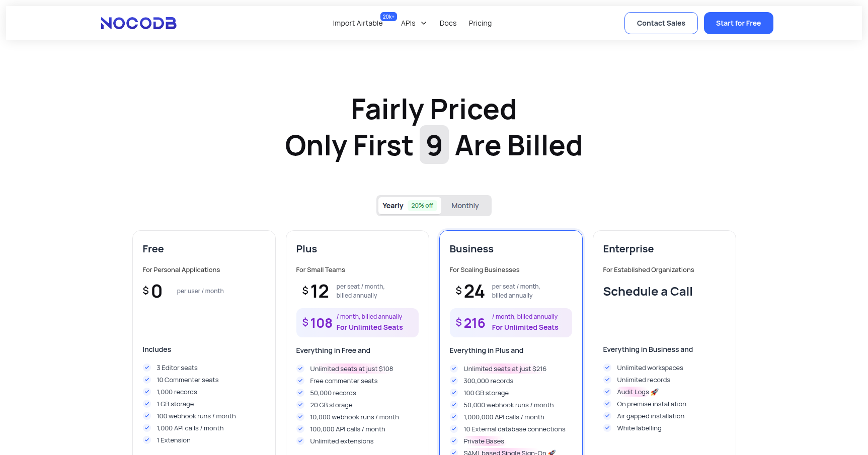This screenshot has height=455, width=868.
Task: Click the checkmark beside White labelling
Action: point(607,428)
